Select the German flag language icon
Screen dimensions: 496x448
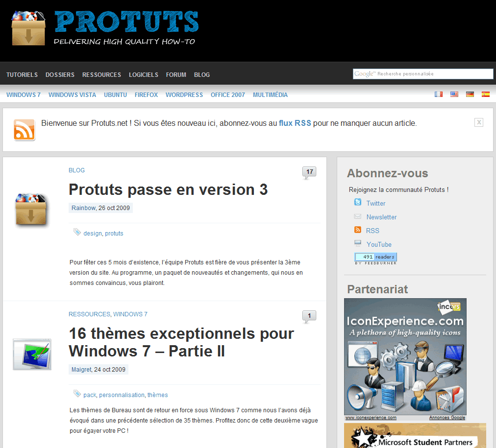[470, 94]
